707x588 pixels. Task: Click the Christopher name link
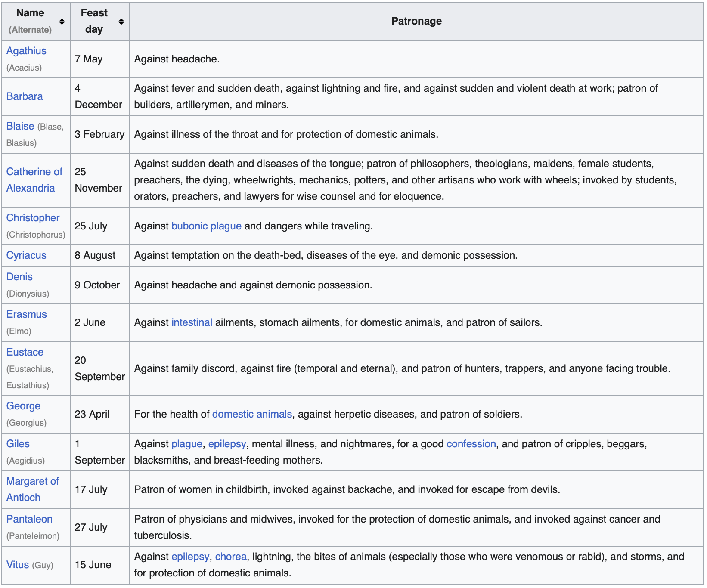tap(33, 218)
